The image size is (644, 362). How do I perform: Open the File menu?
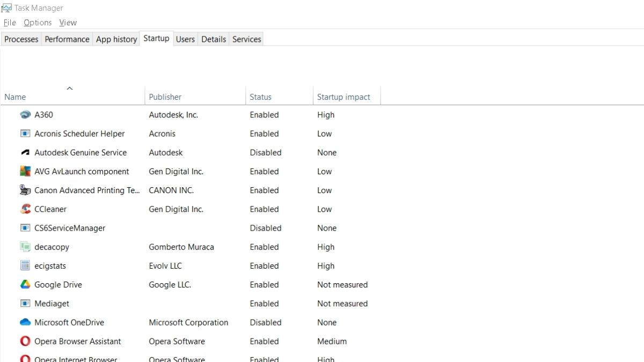pos(10,23)
